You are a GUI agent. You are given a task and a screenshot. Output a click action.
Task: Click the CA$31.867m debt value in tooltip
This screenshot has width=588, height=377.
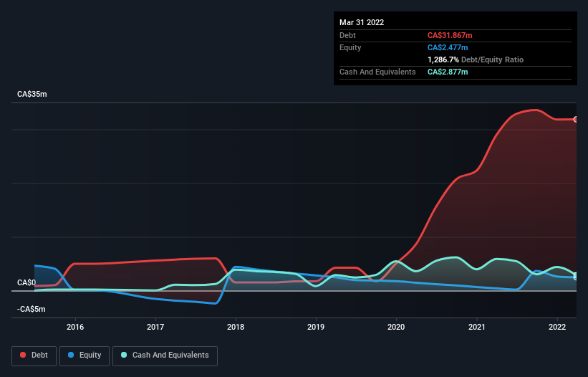coord(450,35)
